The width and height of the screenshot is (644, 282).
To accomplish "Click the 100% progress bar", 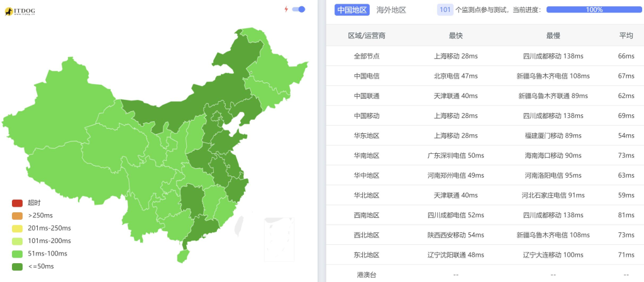I will pos(594,10).
